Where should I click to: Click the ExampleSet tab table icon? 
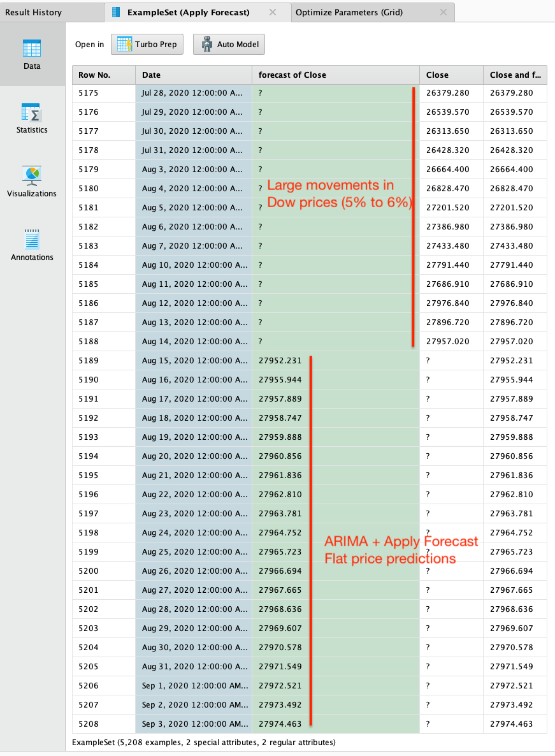(116, 13)
